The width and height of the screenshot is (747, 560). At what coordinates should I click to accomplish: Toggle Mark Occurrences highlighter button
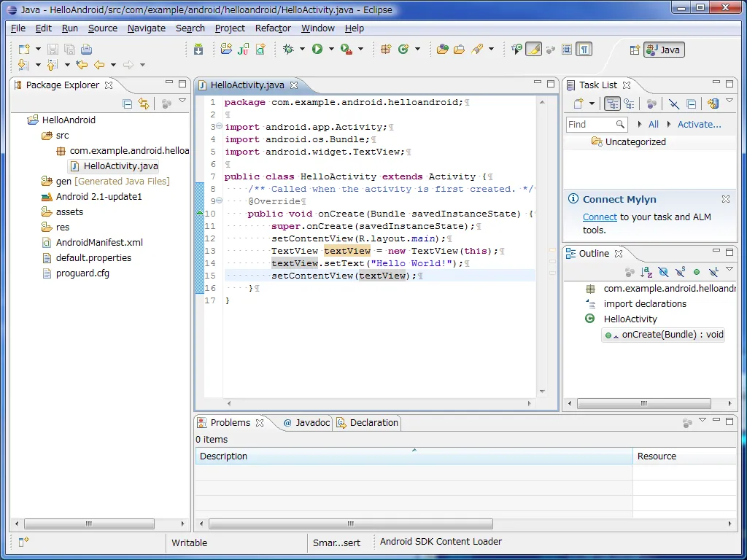coord(533,50)
